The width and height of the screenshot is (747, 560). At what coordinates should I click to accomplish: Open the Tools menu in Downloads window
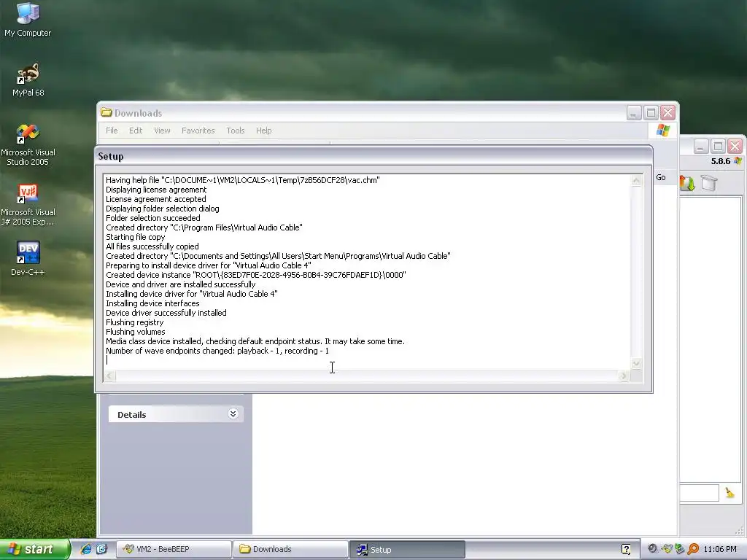pos(236,131)
